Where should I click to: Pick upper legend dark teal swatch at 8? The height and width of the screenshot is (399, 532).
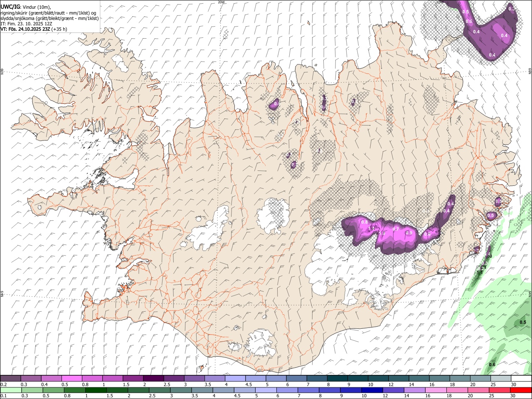click(337, 379)
